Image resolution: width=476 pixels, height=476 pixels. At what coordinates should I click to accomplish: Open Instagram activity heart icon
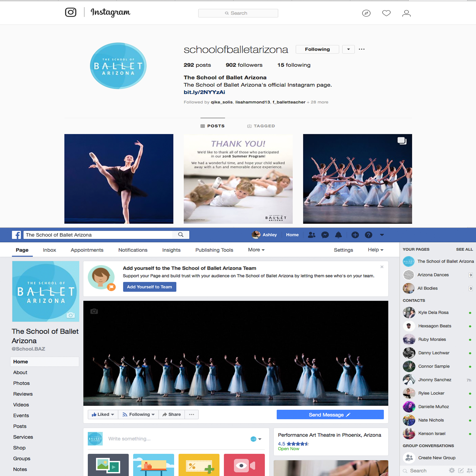point(386,13)
